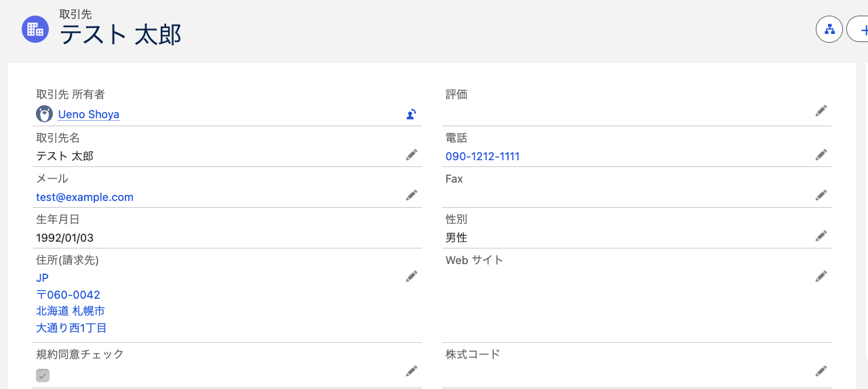Open the account hierarchy view icon

click(x=829, y=29)
